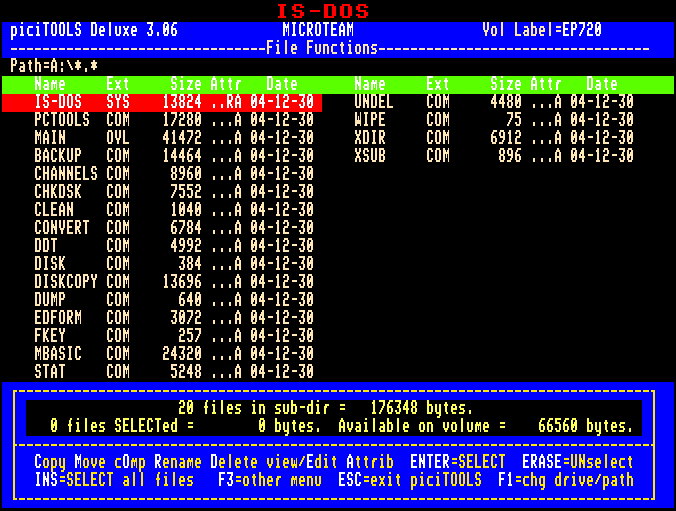Click the left Name column header
This screenshot has width=676, height=511.
tap(50, 84)
